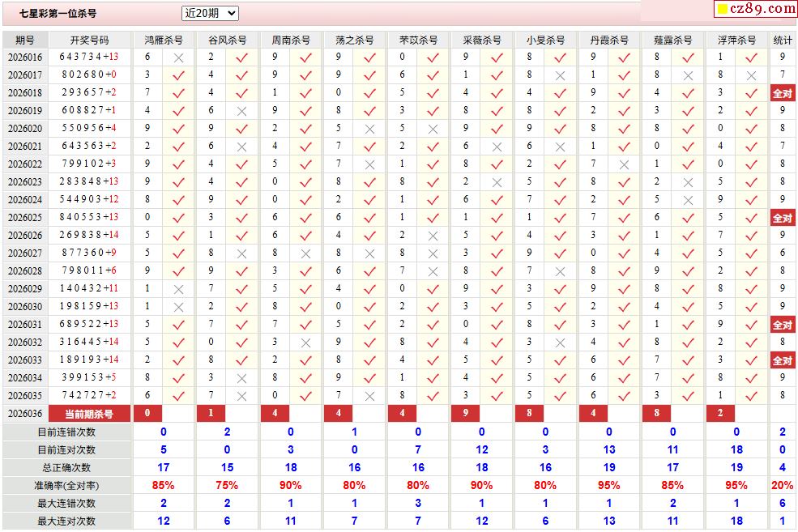Click the red current kill number 2 under 浮萍杀号
The width and height of the screenshot is (798, 532).
tap(720, 414)
